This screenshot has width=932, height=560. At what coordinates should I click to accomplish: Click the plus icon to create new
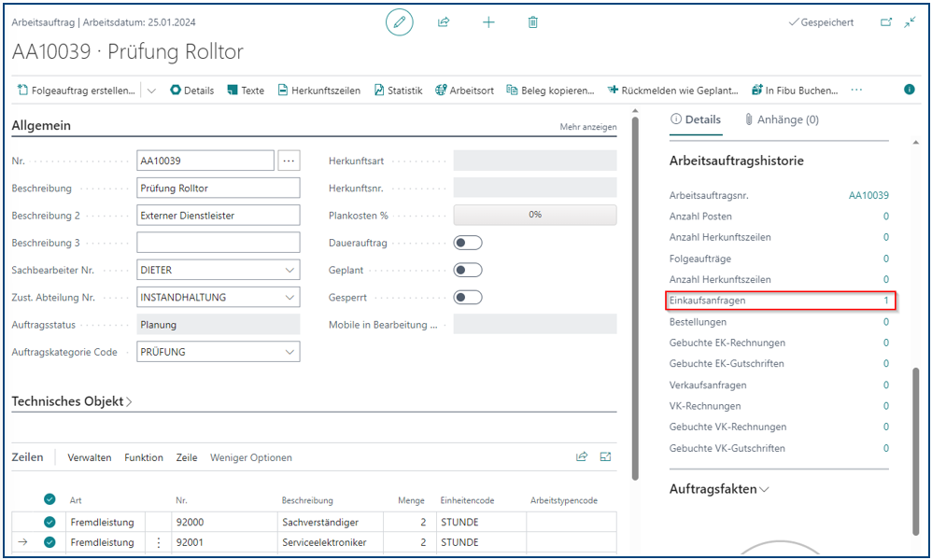[488, 22]
